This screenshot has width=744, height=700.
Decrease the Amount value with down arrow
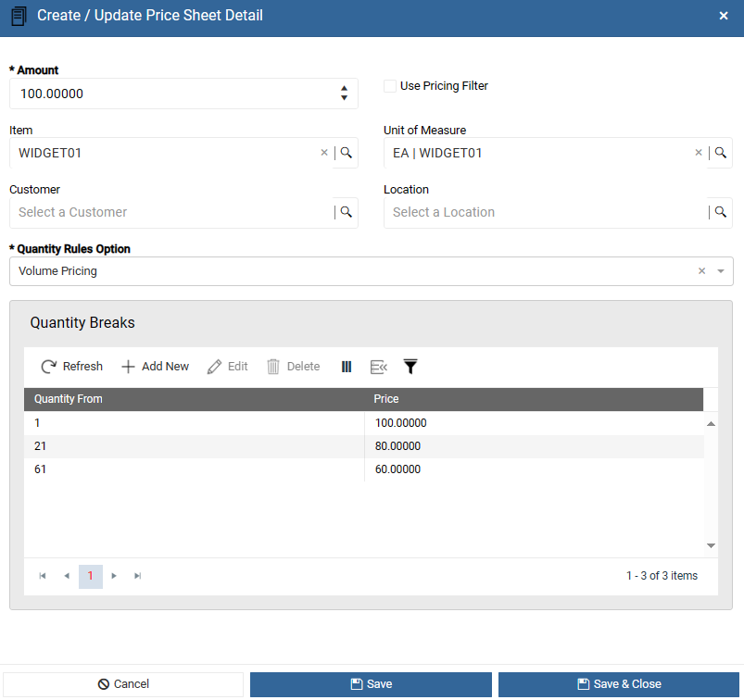pos(344,98)
